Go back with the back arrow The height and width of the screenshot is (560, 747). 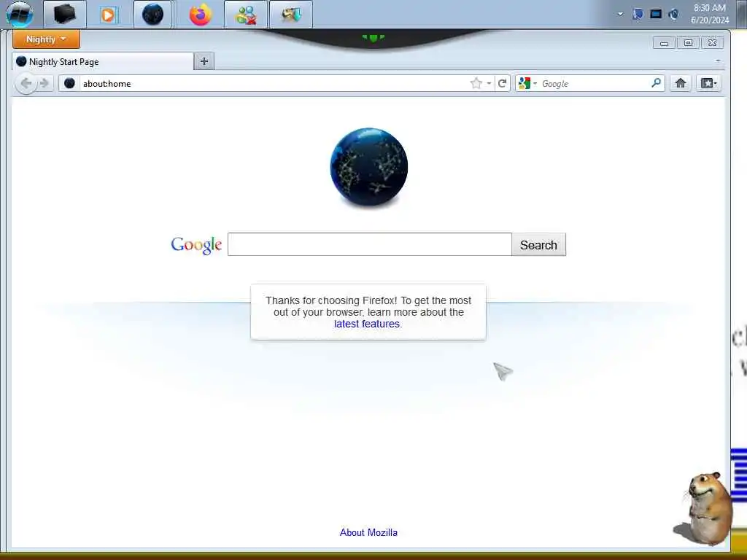point(26,83)
